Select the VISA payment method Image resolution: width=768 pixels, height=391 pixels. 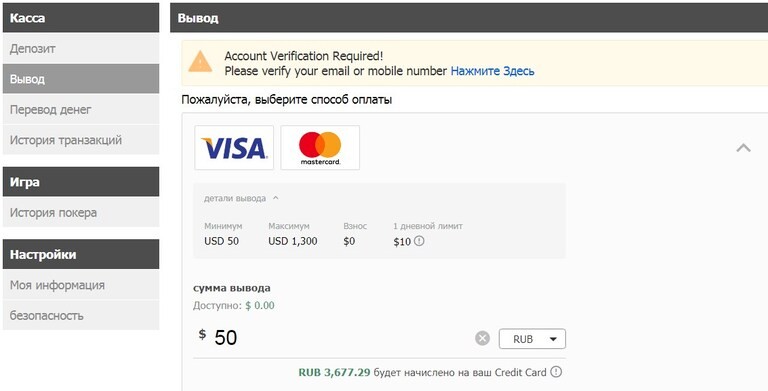tap(234, 147)
